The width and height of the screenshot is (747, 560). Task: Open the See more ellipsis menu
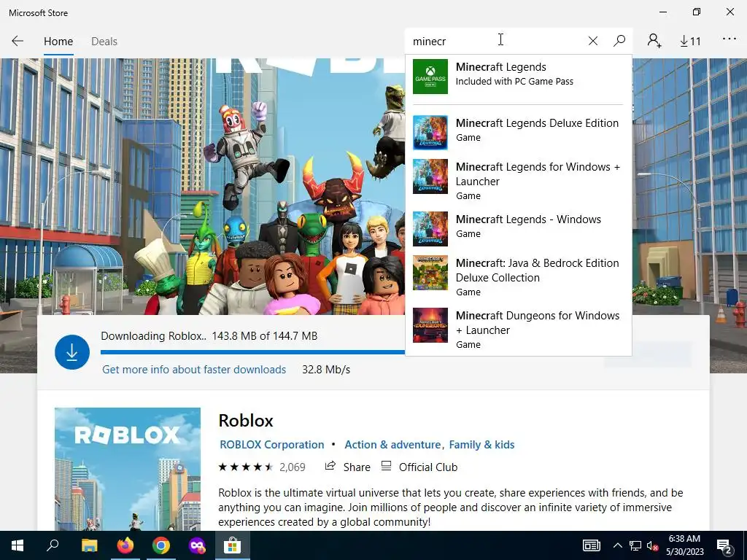729,39
